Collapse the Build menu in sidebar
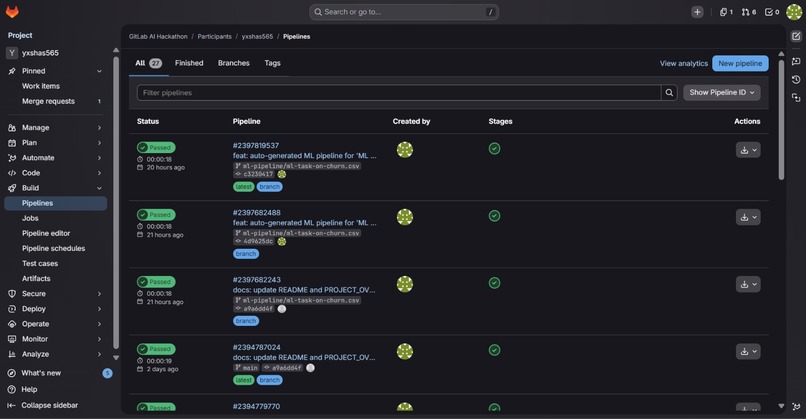 [x=56, y=188]
